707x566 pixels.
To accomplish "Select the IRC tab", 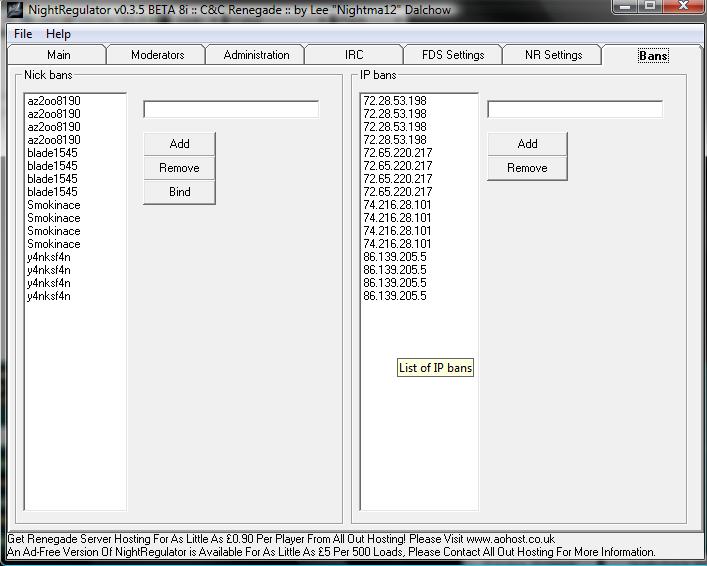I will [354, 55].
